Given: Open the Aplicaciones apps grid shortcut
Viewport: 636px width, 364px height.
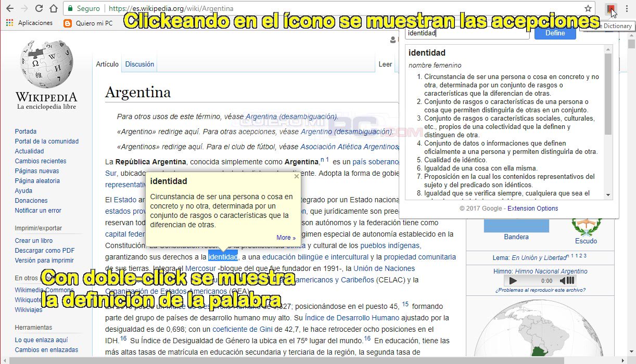Looking at the screenshot, I should 29,23.
